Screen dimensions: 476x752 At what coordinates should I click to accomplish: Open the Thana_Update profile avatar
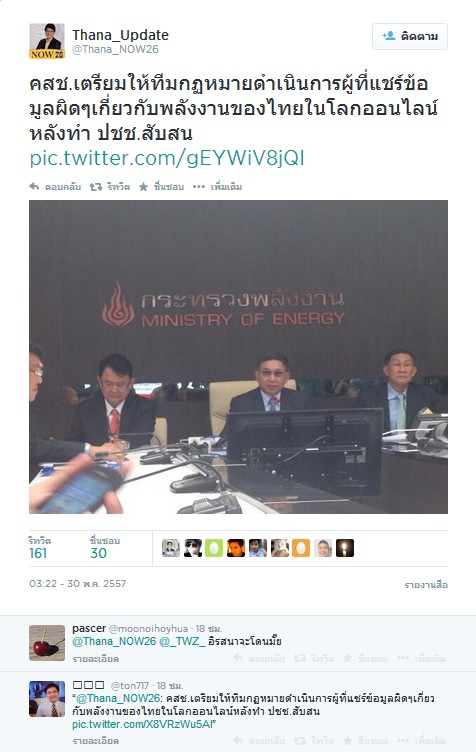tap(47, 41)
